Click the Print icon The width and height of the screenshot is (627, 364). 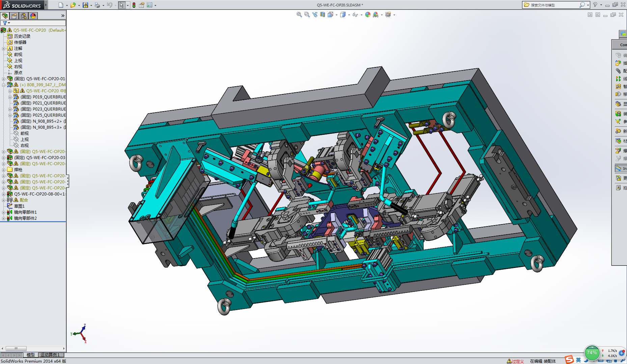pos(97,5)
